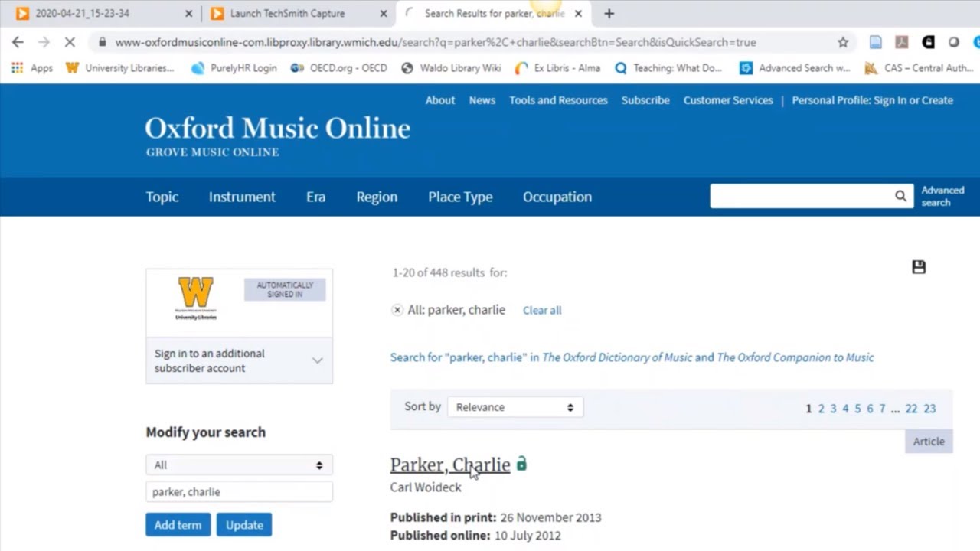The image size is (980, 551).
Task: Open Personal Profile: Sign In or Create
Action: pos(873,100)
